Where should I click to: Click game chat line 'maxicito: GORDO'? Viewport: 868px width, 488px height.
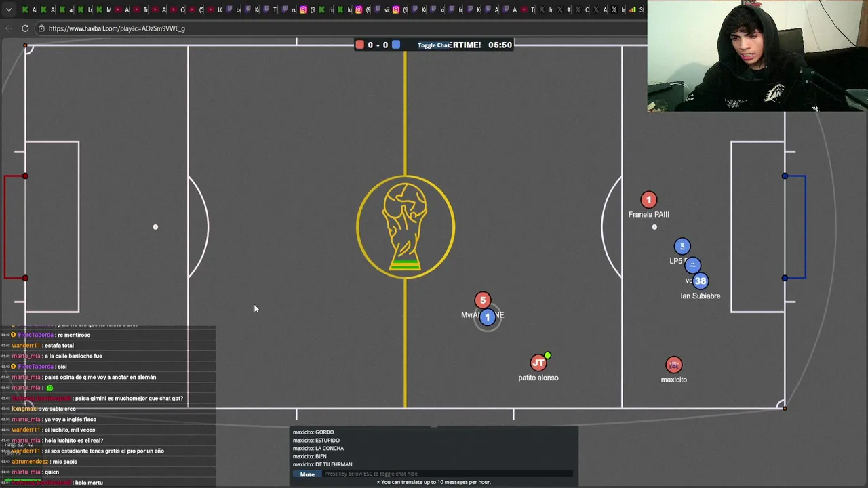(313, 432)
